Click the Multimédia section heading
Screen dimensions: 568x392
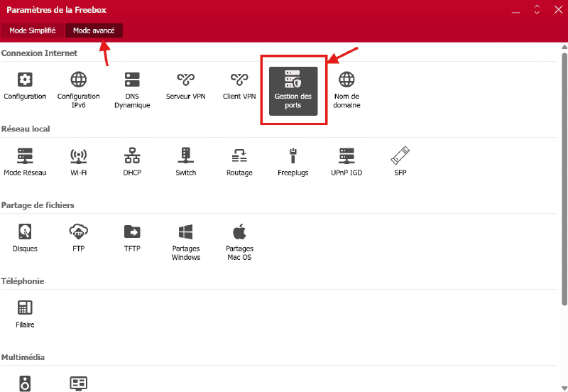[x=23, y=357]
